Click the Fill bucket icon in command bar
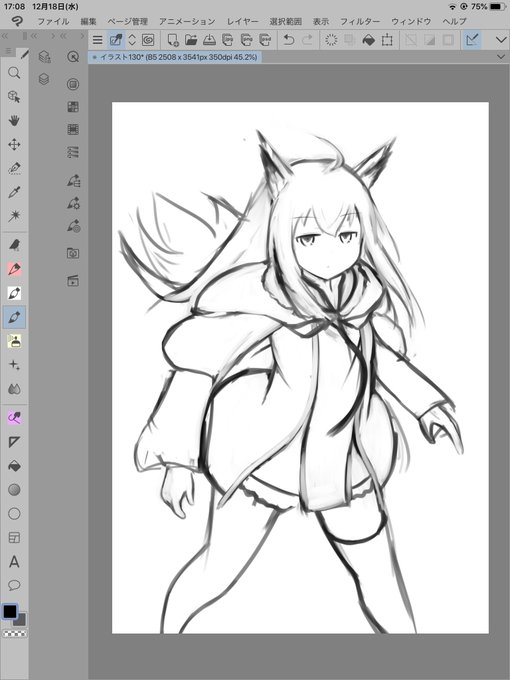The width and height of the screenshot is (510, 680). pyautogui.click(x=368, y=40)
